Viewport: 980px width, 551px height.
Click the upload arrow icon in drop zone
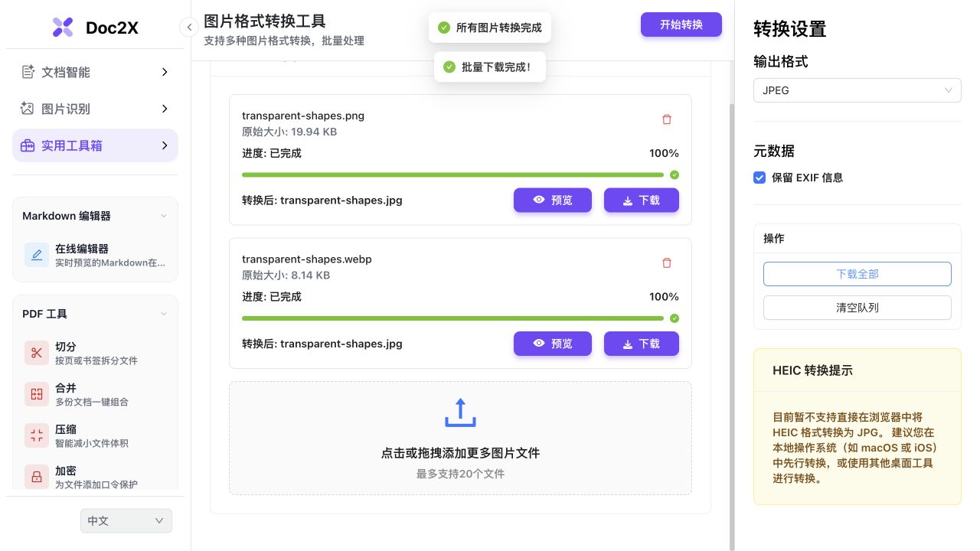pos(460,412)
